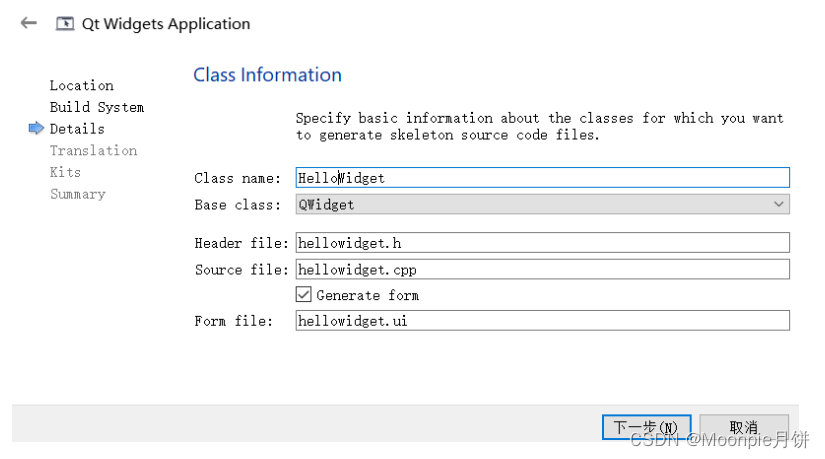Click the 'Base class:' label
Image resolution: width=825 pixels, height=459 pixels.
tap(237, 205)
